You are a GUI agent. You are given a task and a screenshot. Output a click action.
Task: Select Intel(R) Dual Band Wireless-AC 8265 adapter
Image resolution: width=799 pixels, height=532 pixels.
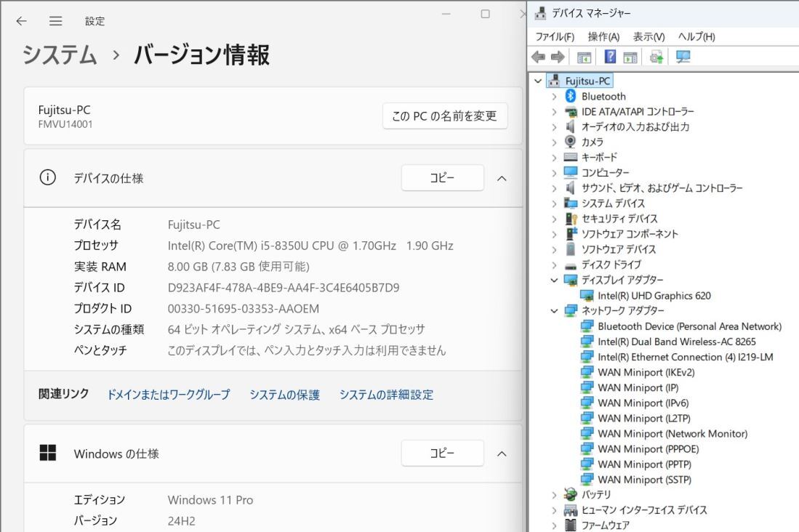677,342
